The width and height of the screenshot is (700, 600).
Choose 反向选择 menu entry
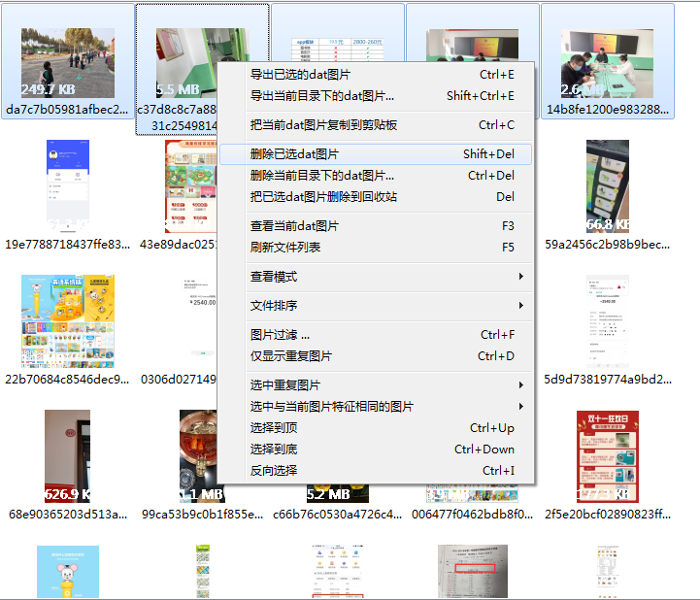pos(376,471)
